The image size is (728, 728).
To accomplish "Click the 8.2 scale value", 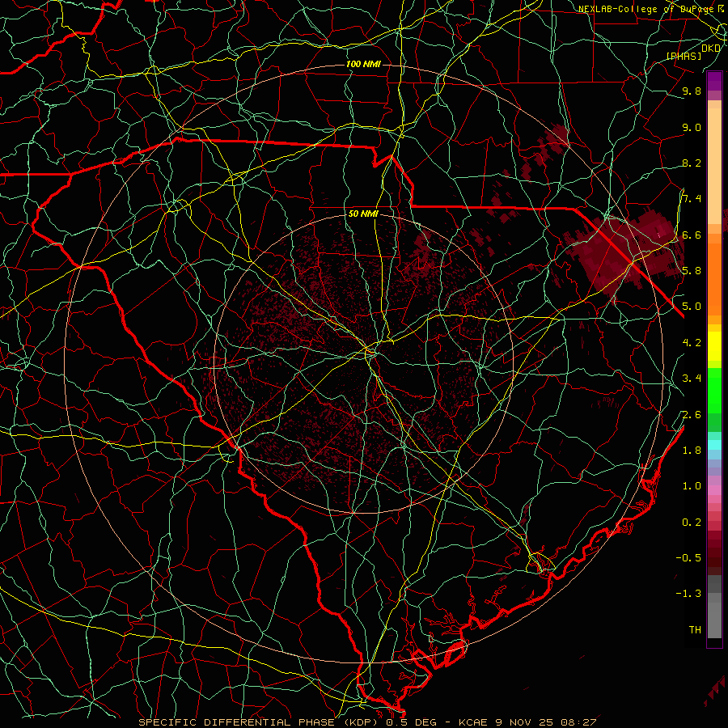I will [692, 163].
